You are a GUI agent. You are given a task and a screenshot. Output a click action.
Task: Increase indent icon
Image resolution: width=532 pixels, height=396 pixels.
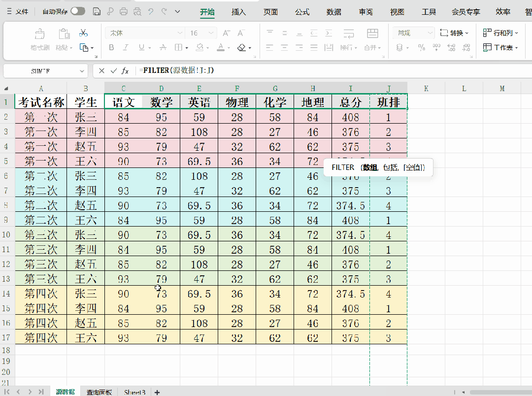tap(329, 33)
